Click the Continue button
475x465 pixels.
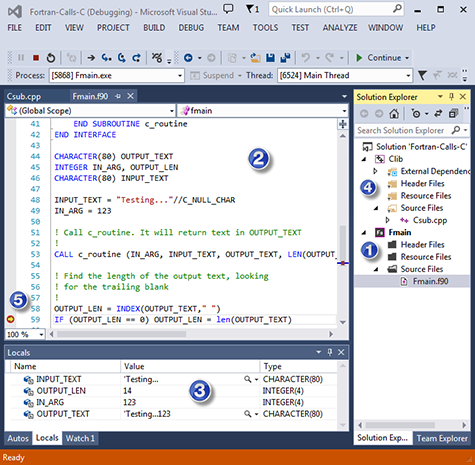tap(379, 58)
